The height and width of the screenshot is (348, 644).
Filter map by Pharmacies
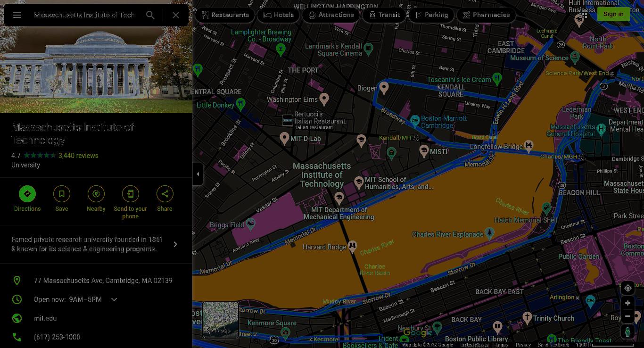[486, 15]
